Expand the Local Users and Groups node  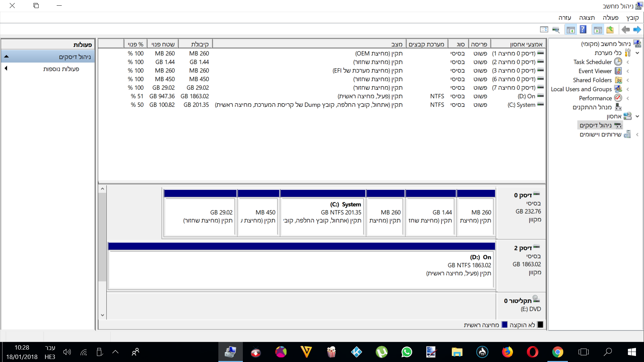pyautogui.click(x=628, y=89)
